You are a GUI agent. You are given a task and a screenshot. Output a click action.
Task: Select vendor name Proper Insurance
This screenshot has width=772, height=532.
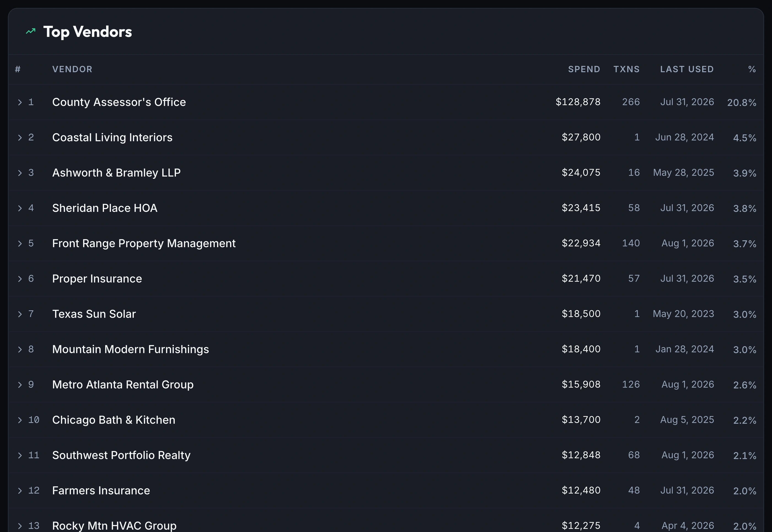click(x=97, y=279)
